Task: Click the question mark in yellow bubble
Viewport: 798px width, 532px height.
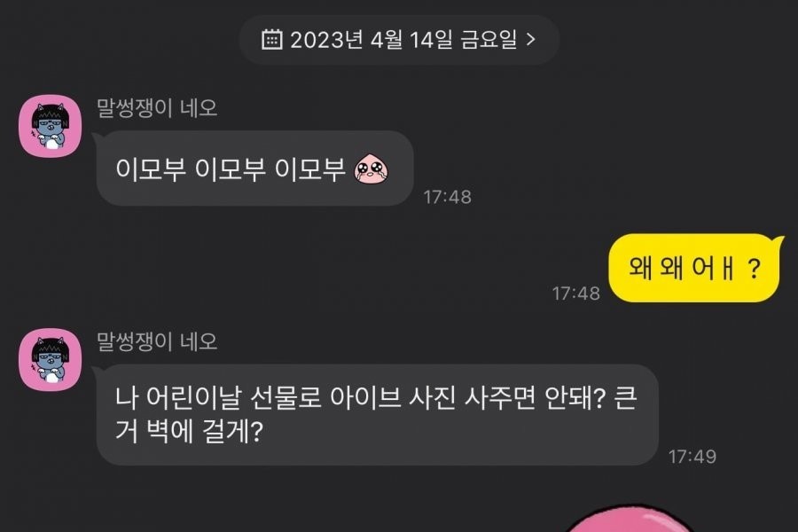Action: 755,269
